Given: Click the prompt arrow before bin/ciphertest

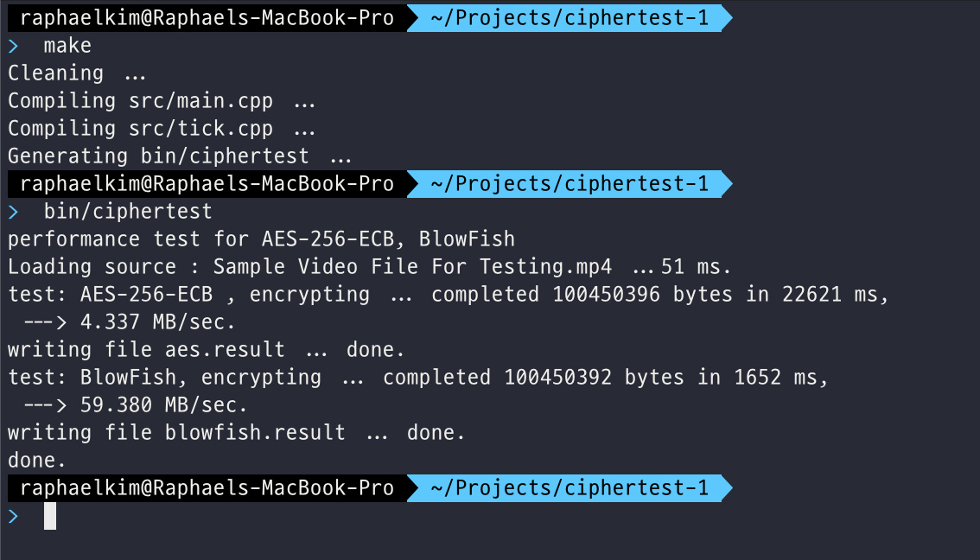Looking at the screenshot, I should click(13, 211).
